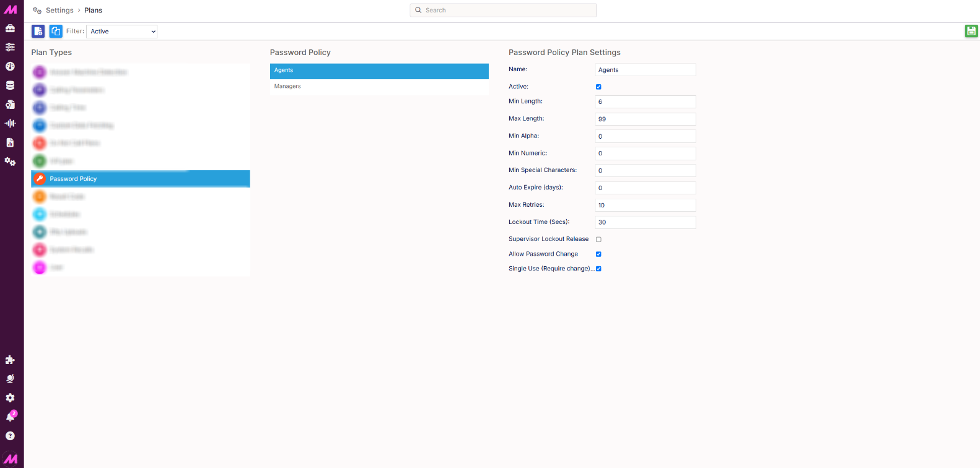Click the orange key Password Policy icon
The image size is (980, 468).
(40, 179)
